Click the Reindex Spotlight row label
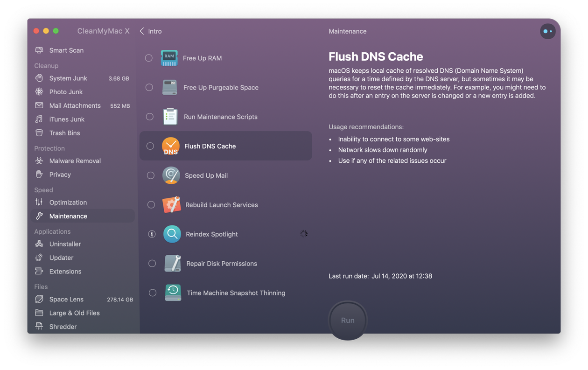The image size is (588, 370). [x=211, y=234]
